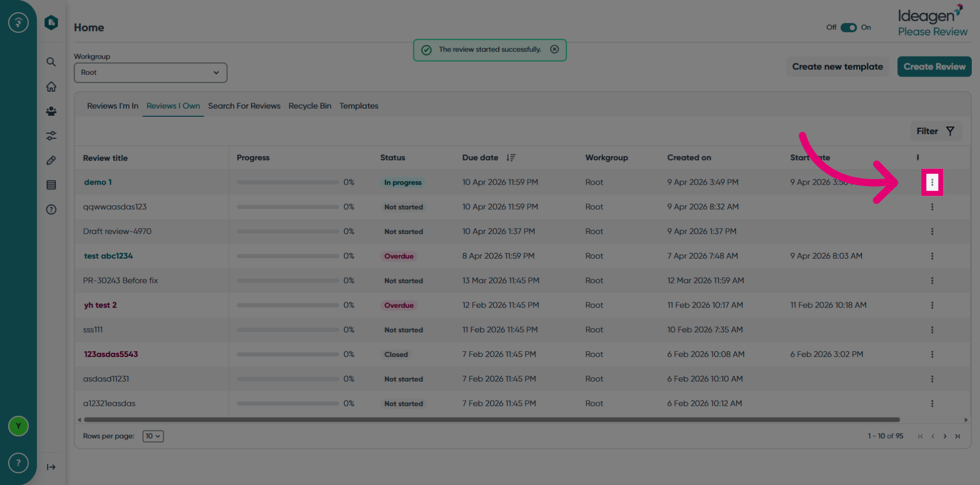This screenshot has width=980, height=485.
Task: Click the Progress column header
Action: 253,158
